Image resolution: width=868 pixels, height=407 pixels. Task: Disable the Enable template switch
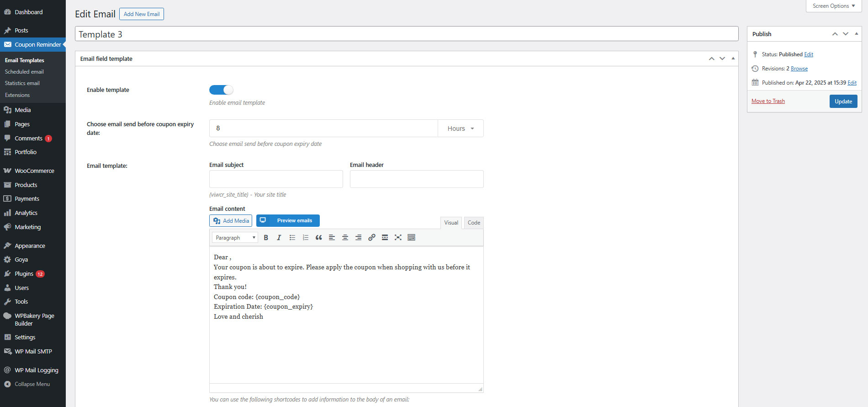point(221,90)
